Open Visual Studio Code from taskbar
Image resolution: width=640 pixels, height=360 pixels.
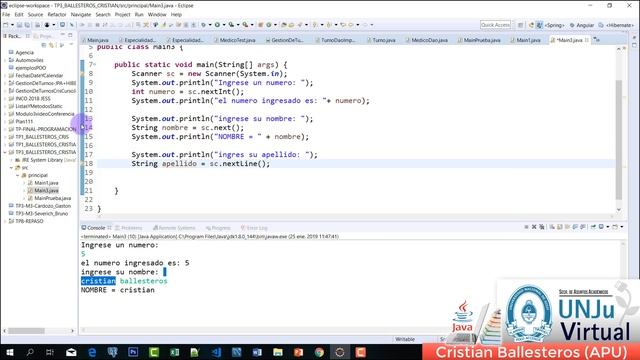click(x=216, y=352)
